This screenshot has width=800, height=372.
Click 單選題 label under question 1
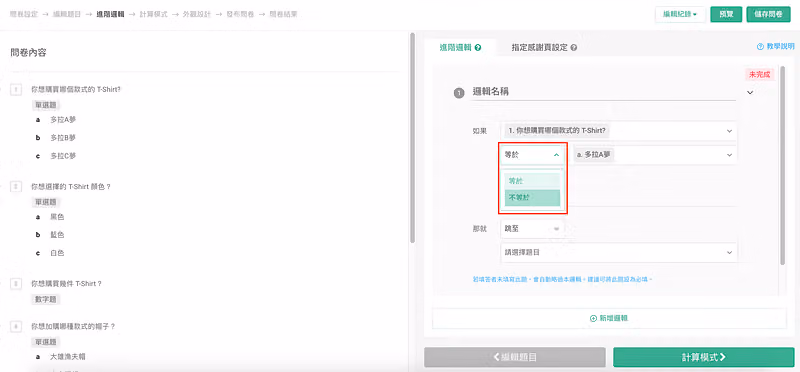pyautogui.click(x=46, y=105)
